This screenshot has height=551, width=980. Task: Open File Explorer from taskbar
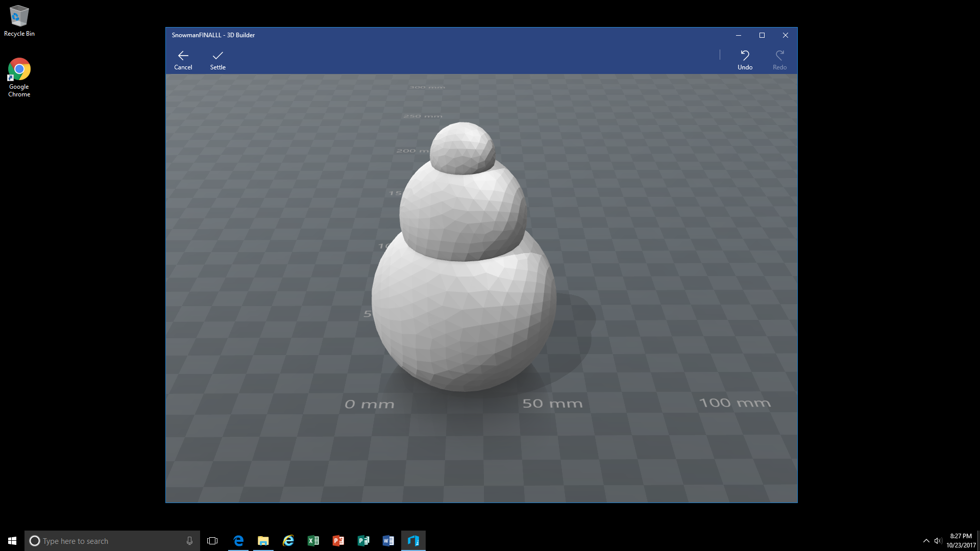coord(263,541)
